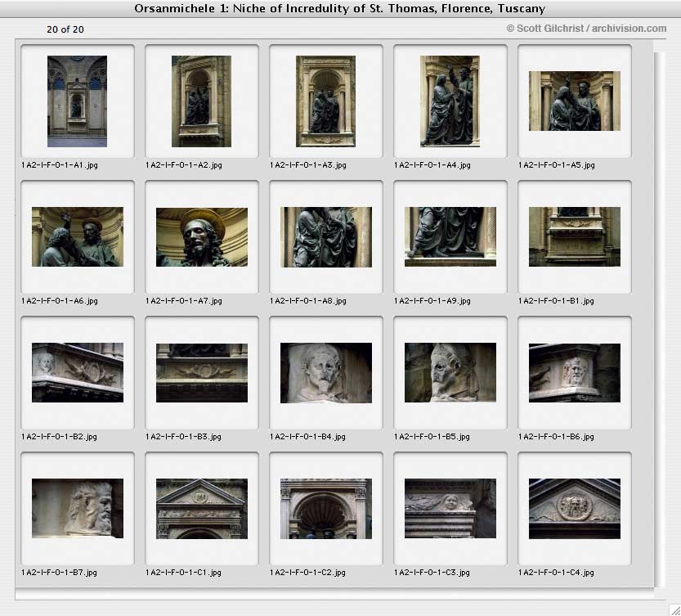Click filename label 1A2-I-F-O-1-C4.jpg
Image resolution: width=681 pixels, height=616 pixels.
pos(557,573)
